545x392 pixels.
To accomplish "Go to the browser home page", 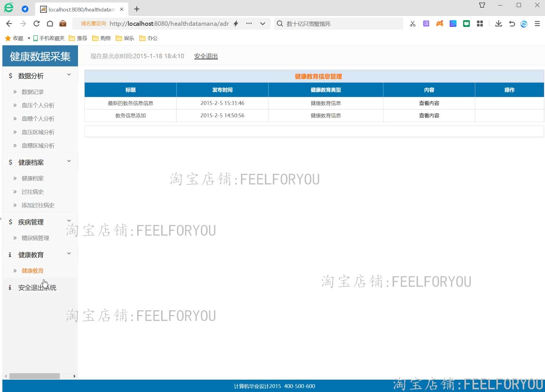I will (50, 24).
